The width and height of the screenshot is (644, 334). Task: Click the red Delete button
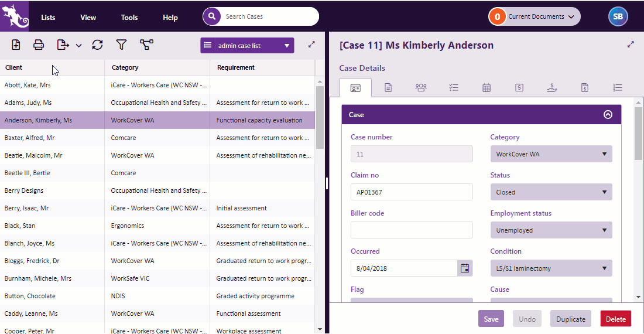pyautogui.click(x=615, y=319)
